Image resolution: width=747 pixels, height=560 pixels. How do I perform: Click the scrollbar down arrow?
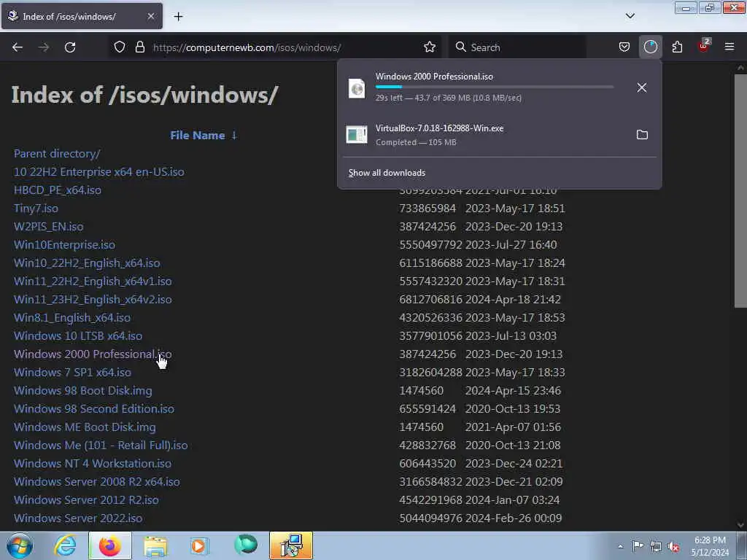click(740, 524)
